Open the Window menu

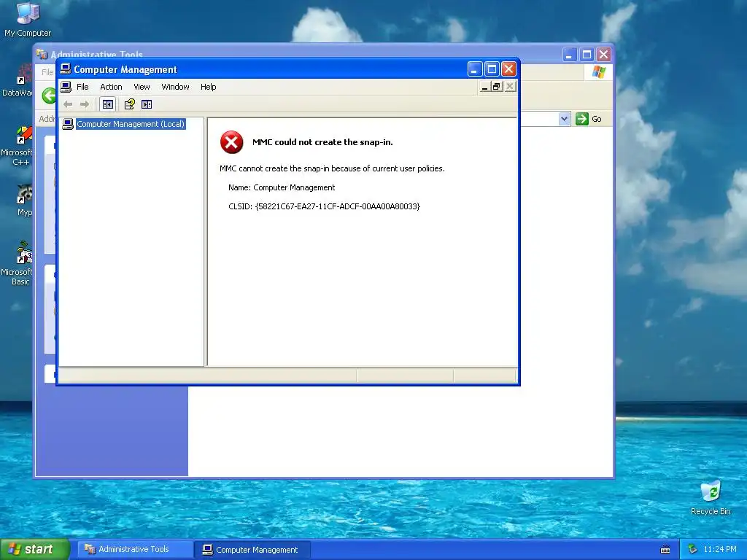point(175,87)
